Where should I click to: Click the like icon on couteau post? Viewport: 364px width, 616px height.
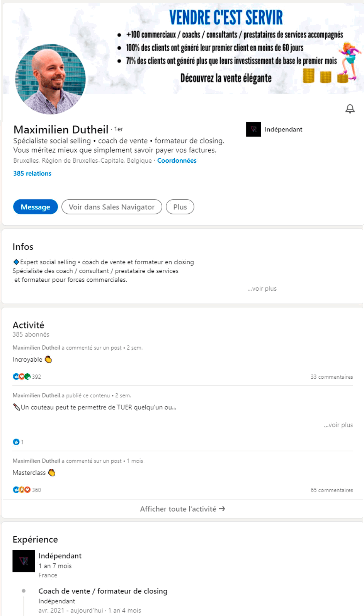click(x=16, y=442)
